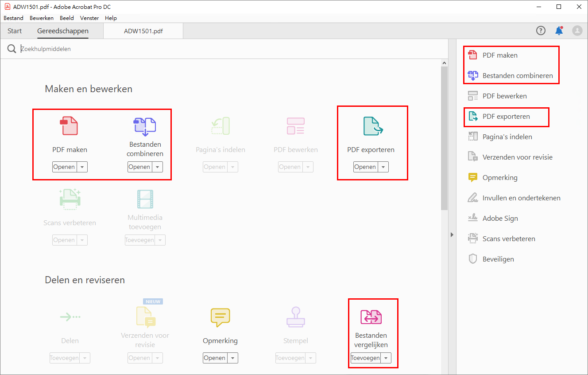View notifications via the bell icon
The width and height of the screenshot is (588, 375).
559,31
